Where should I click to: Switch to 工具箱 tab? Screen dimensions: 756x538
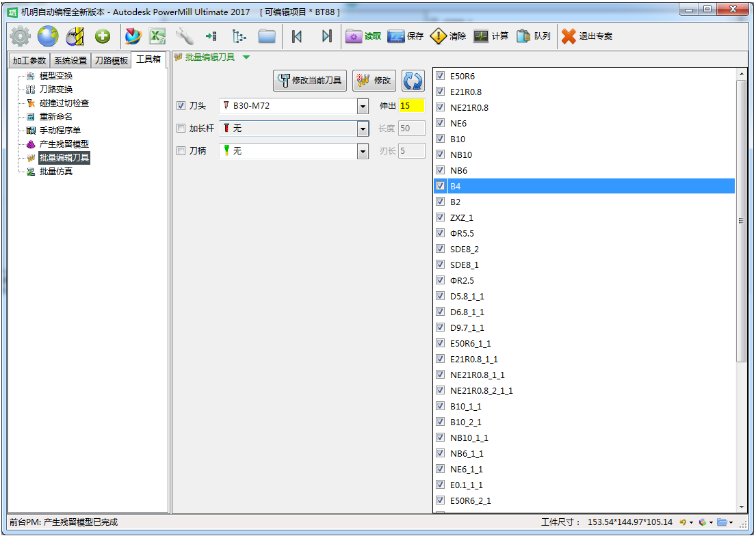point(148,59)
